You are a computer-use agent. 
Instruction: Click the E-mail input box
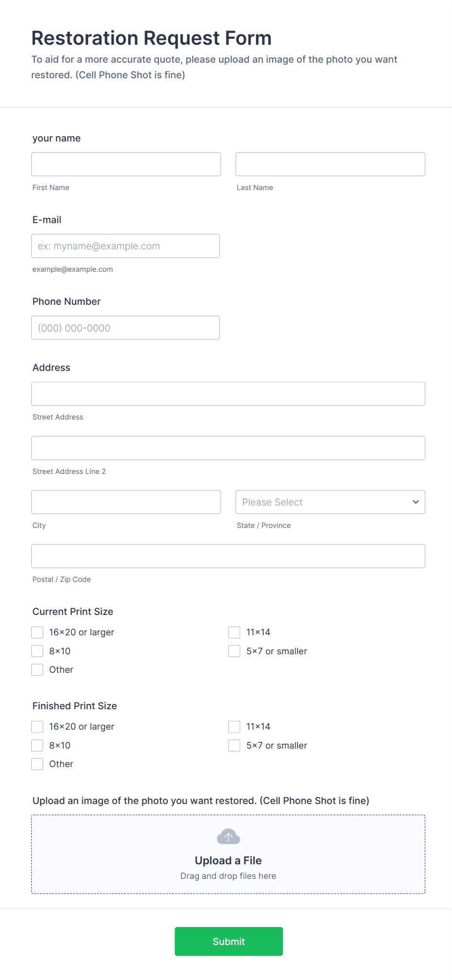pos(125,245)
